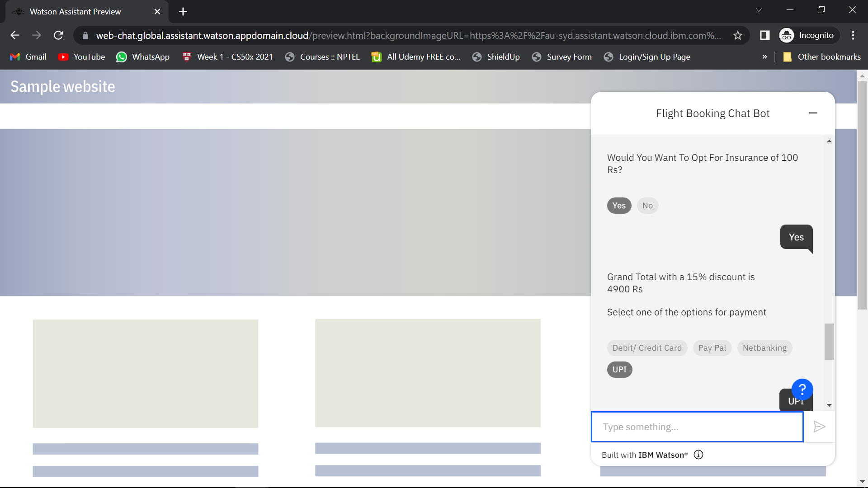The height and width of the screenshot is (488, 868).
Task: Expand the hidden bookmarks overflow chevron
Action: (x=764, y=57)
